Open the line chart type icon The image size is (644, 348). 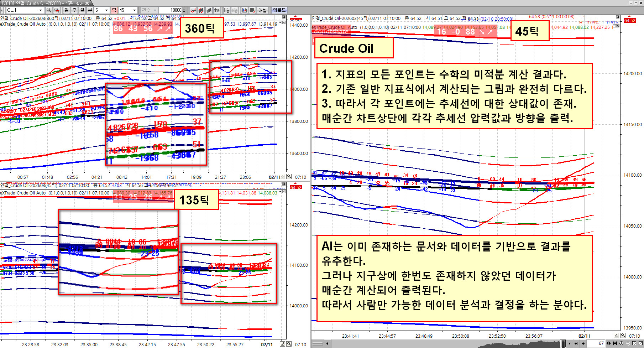point(193,10)
